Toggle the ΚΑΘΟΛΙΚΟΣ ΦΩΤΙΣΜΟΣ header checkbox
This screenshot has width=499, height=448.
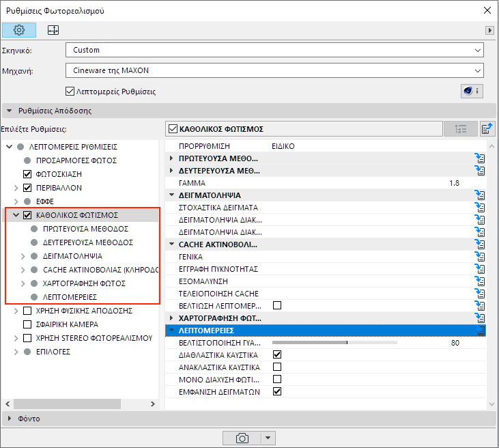pos(173,129)
